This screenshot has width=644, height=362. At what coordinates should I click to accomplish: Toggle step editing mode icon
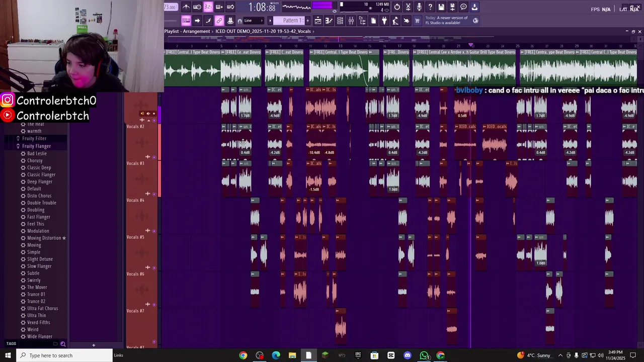[x=208, y=21]
